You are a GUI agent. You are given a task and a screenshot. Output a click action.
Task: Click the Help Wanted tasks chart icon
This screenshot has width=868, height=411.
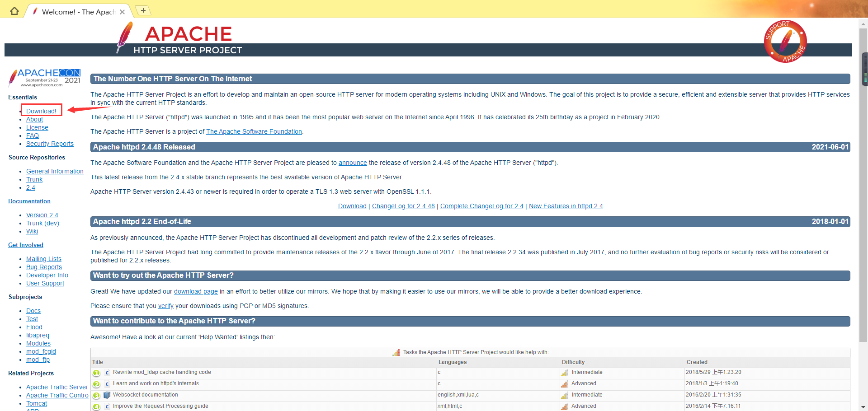tap(396, 352)
